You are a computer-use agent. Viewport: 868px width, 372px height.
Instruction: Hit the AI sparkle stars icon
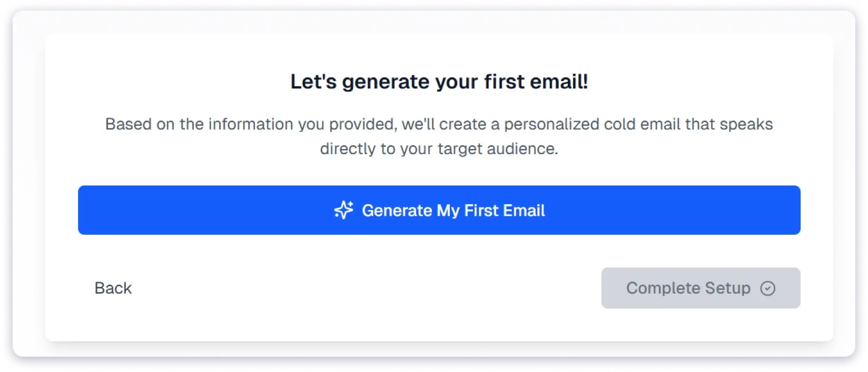(x=343, y=210)
